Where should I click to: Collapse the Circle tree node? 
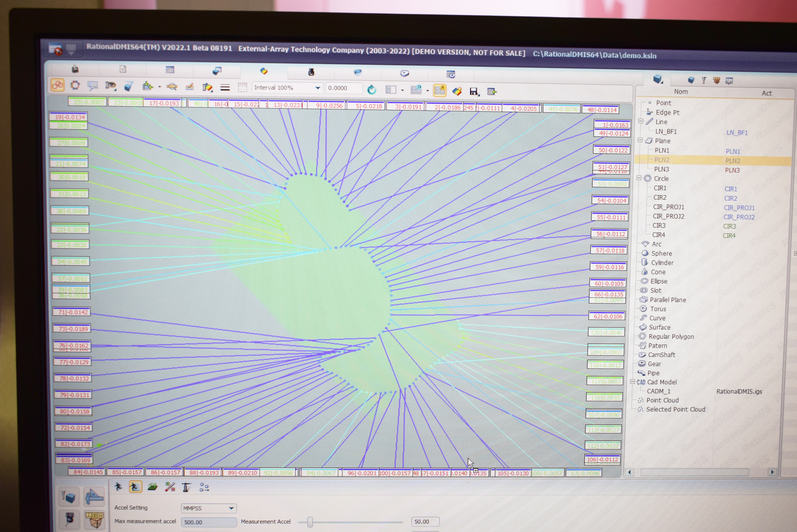pos(639,178)
